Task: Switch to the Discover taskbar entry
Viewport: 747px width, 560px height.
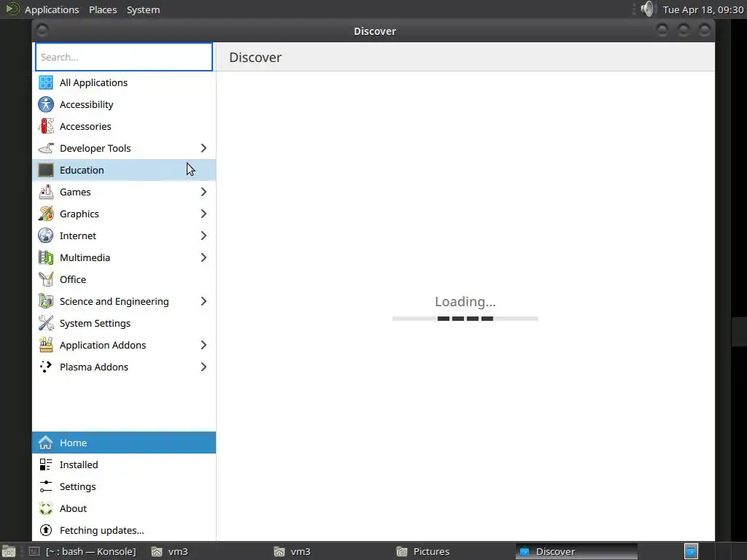Action: [576, 551]
